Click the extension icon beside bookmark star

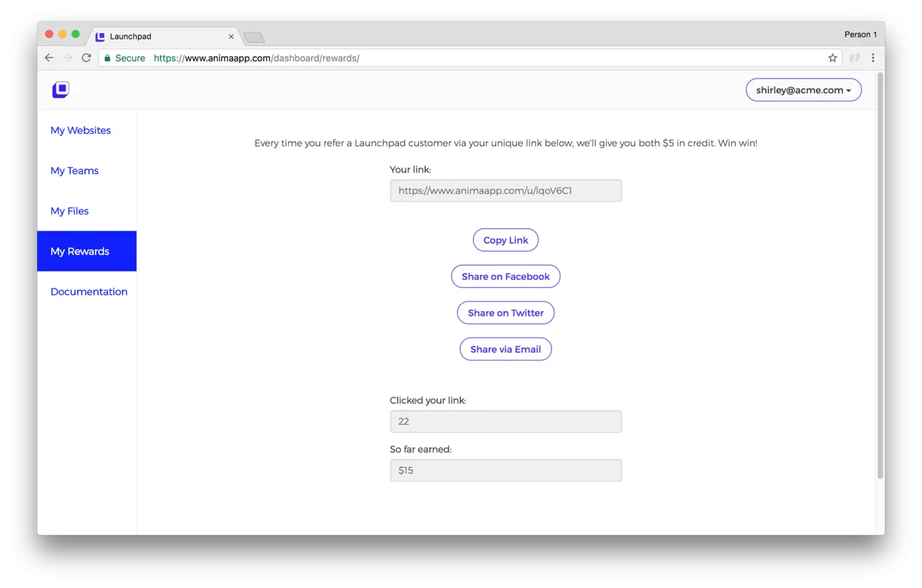854,58
